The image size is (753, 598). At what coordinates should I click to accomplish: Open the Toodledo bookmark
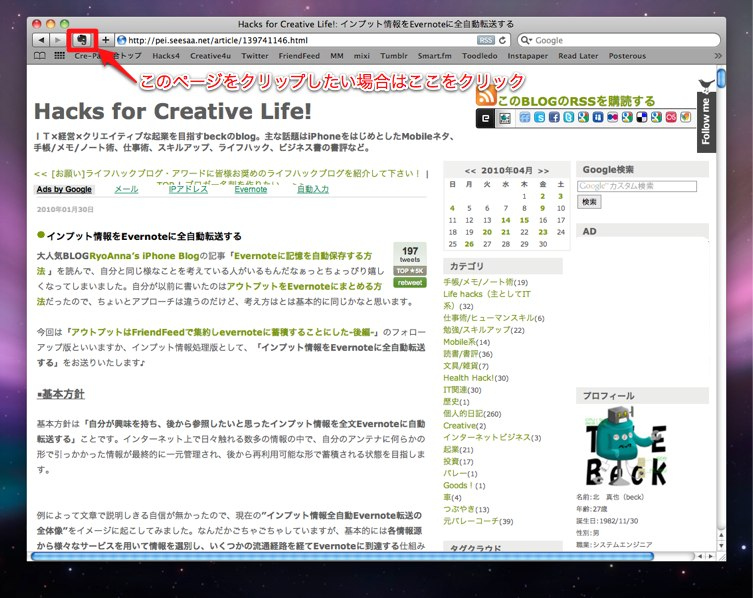[x=480, y=56]
